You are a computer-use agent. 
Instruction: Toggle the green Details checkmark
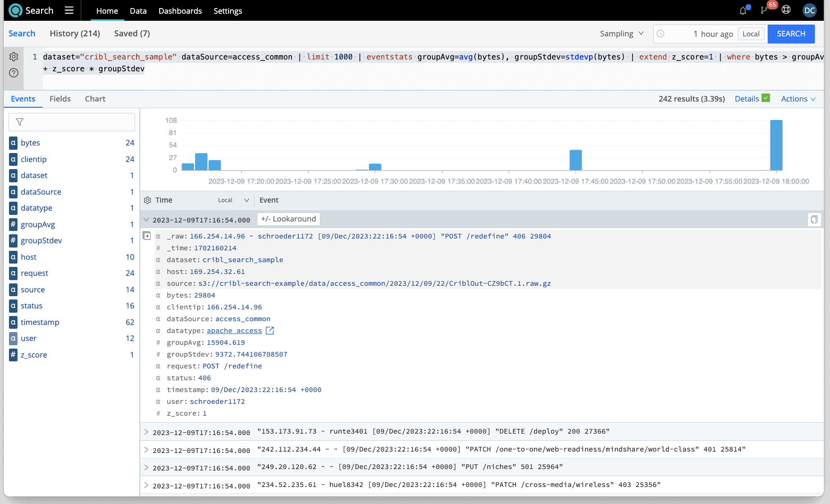pyautogui.click(x=766, y=98)
